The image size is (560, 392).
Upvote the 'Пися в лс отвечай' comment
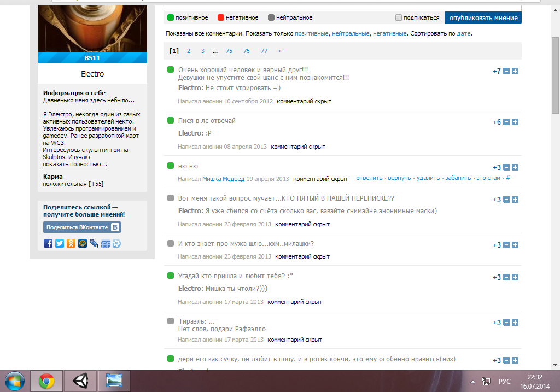point(515,122)
